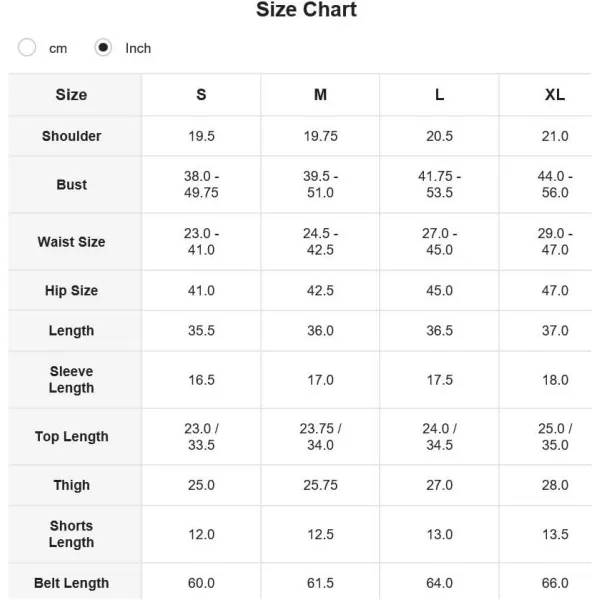This screenshot has width=600, height=600.
Task: Click the Shoulder row label
Action: pyautogui.click(x=72, y=136)
